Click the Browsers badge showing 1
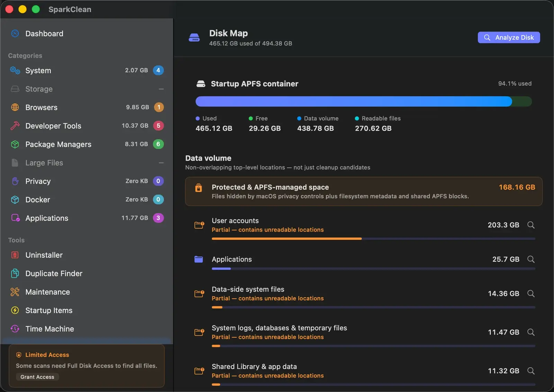The width and height of the screenshot is (554, 392). (159, 107)
